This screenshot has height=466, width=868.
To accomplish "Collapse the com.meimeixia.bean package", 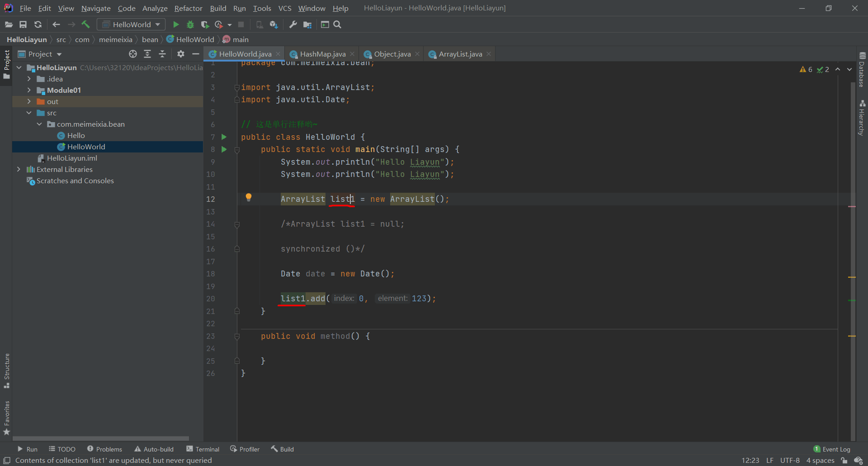I will [x=39, y=124].
